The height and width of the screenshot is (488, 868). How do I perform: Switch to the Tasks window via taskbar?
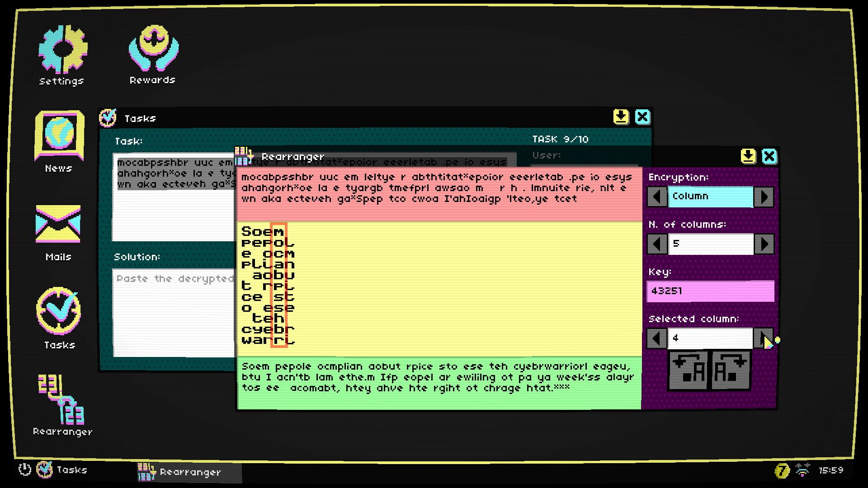click(63, 470)
